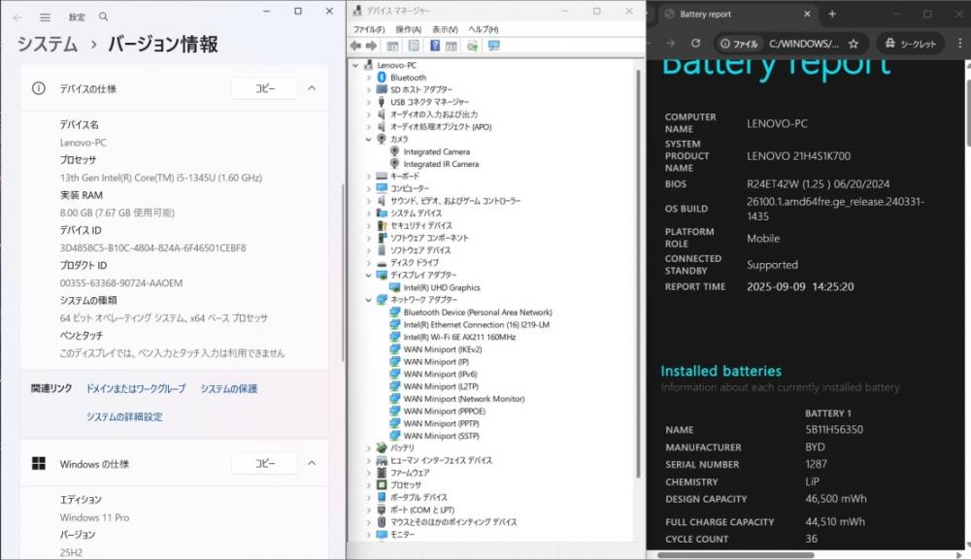This screenshot has height=560, width=971.
Task: Open the システムの詳細設定 link
Action: tap(124, 417)
